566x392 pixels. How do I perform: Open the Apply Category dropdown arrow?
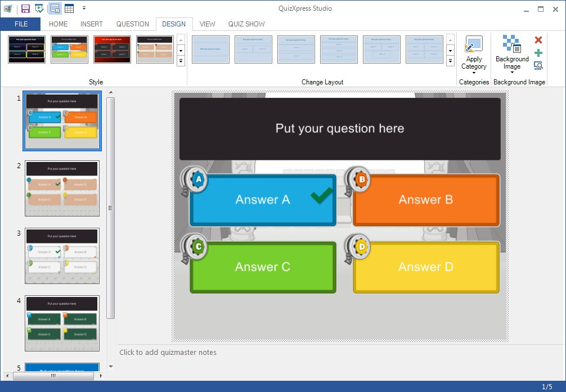(474, 73)
